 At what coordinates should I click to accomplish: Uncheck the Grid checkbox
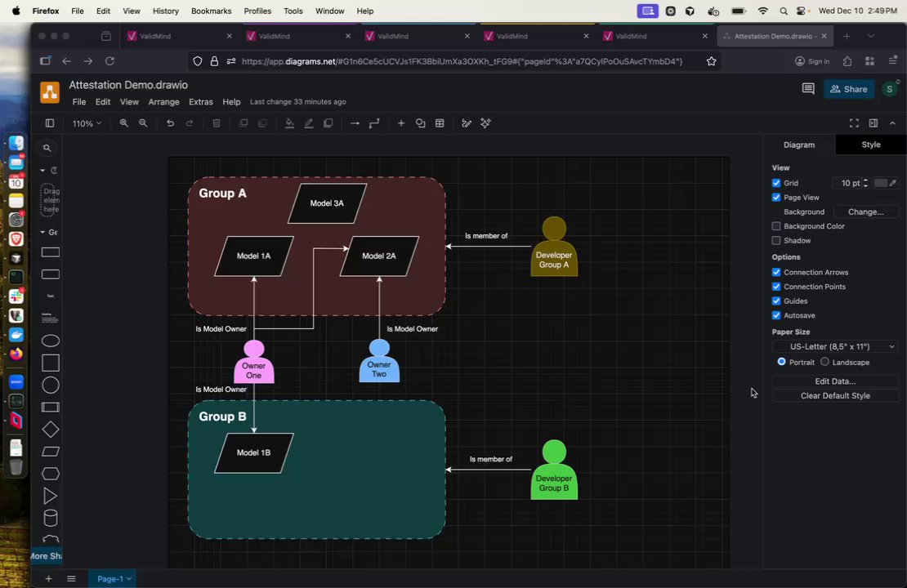coord(776,183)
